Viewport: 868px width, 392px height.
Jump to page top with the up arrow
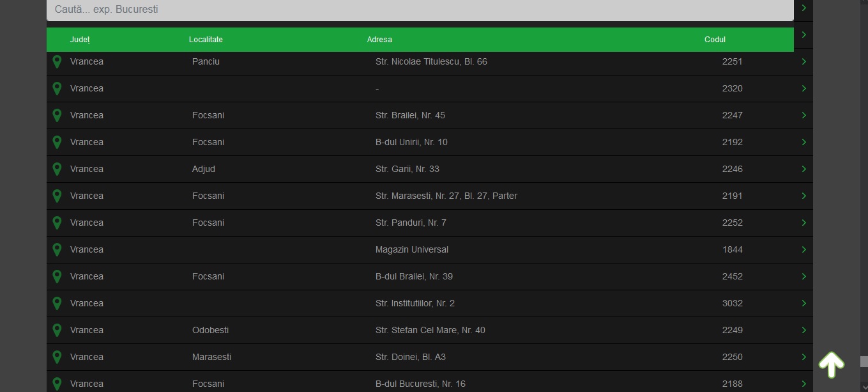click(832, 365)
